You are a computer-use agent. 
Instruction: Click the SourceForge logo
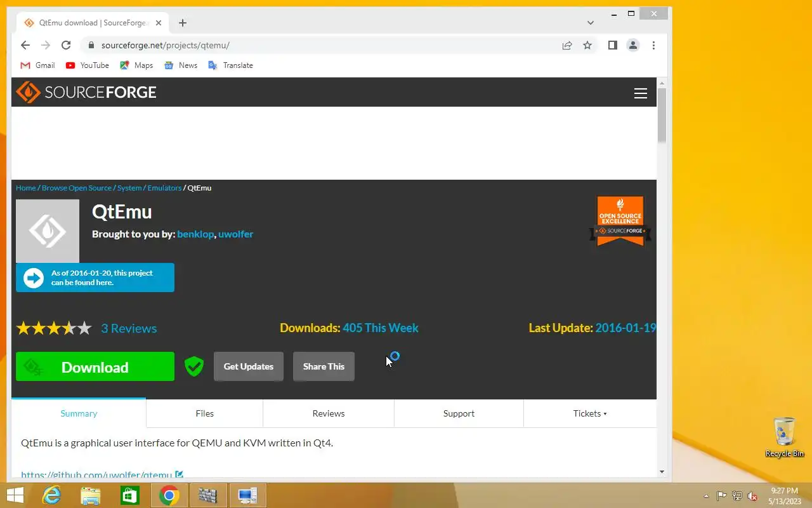86,92
